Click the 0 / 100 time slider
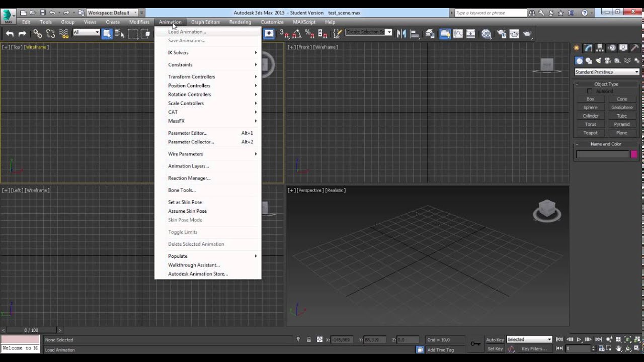Viewport: 644px width, 362px height. (31, 330)
